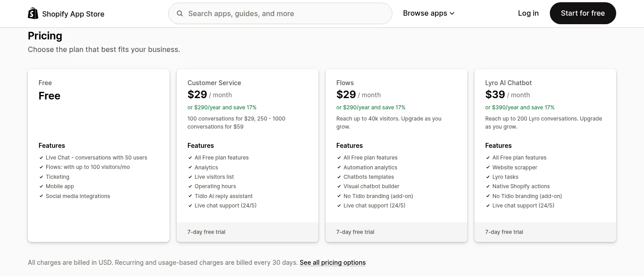Click 'Native Shopify actions' feature
644x276 pixels.
(x=521, y=186)
